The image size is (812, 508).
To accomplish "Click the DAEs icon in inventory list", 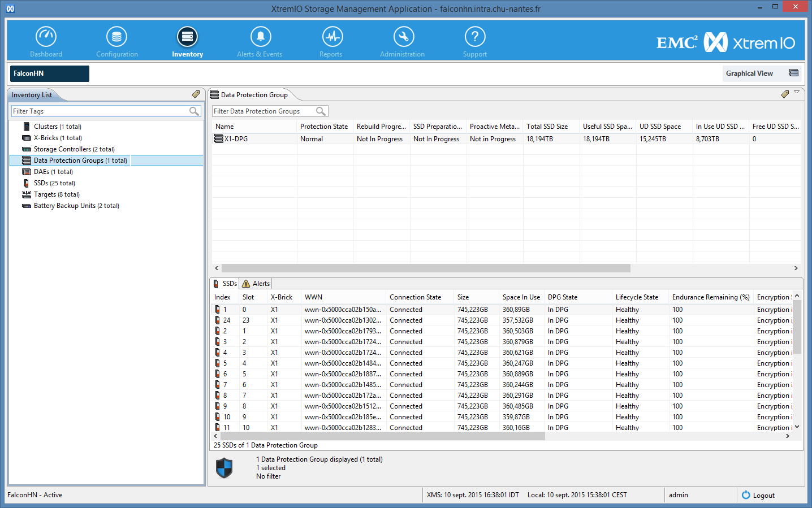I will [x=27, y=172].
